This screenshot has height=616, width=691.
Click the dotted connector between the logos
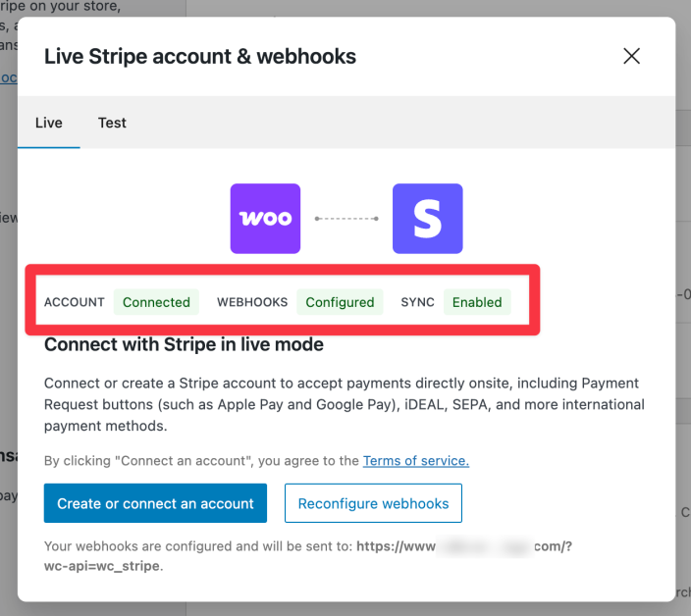pyautogui.click(x=346, y=219)
